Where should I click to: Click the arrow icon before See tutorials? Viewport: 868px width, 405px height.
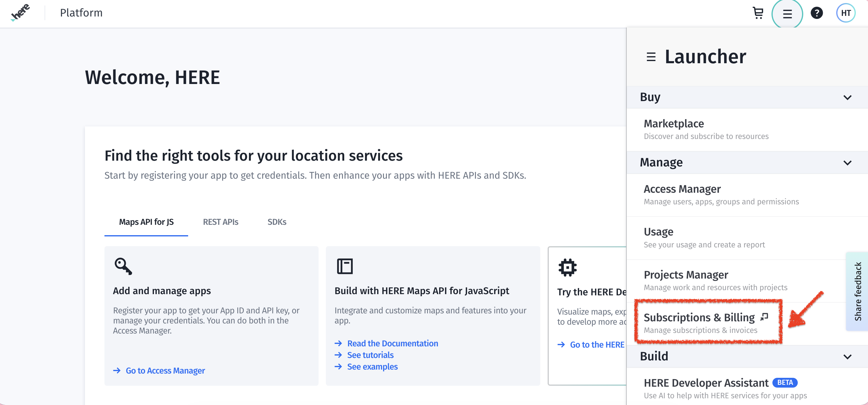[338, 355]
